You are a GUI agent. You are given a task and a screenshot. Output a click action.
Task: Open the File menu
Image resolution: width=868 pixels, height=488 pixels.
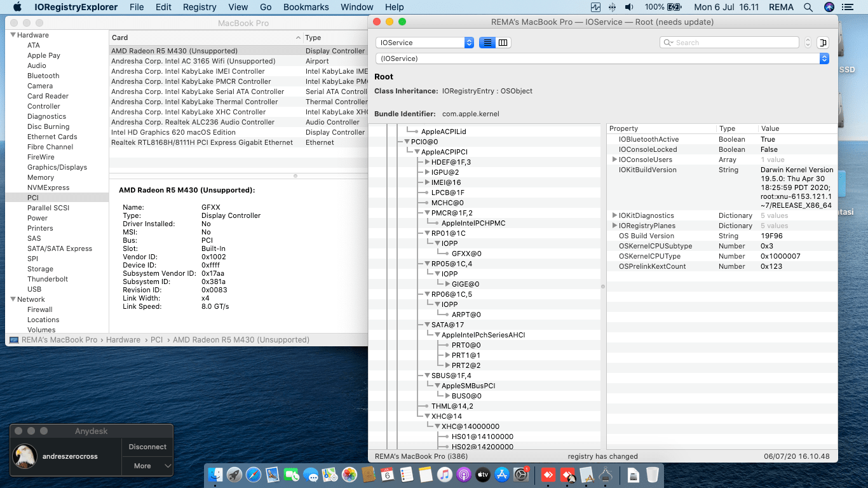point(136,7)
